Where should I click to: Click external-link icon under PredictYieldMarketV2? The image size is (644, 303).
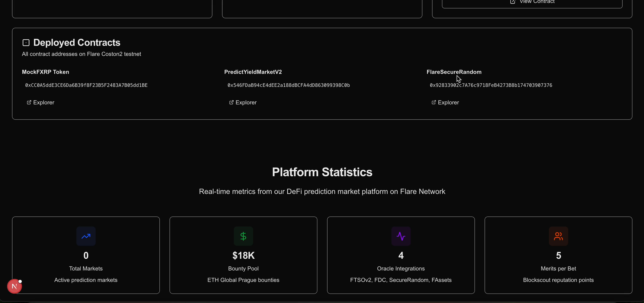(x=231, y=102)
